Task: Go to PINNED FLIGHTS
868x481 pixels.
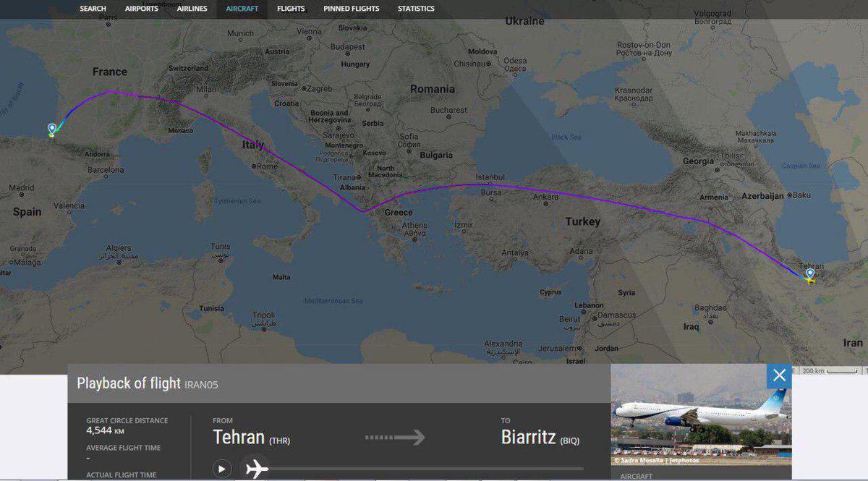Action: 352,9
